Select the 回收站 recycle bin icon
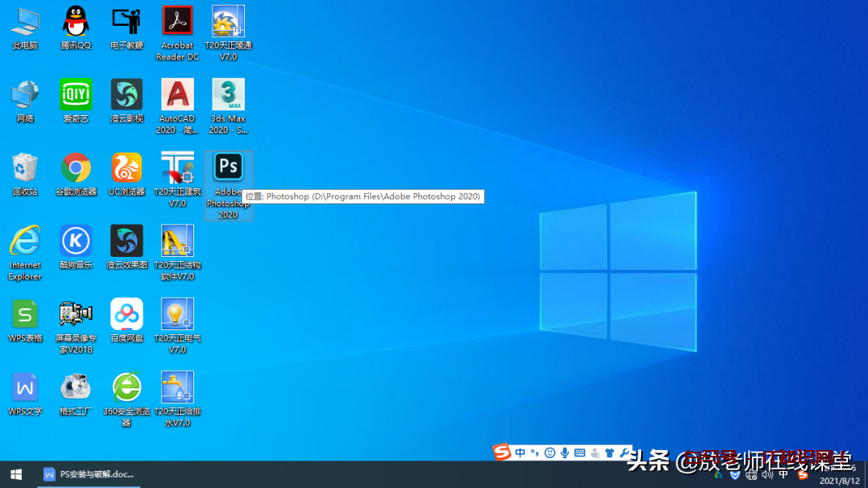 tap(25, 168)
